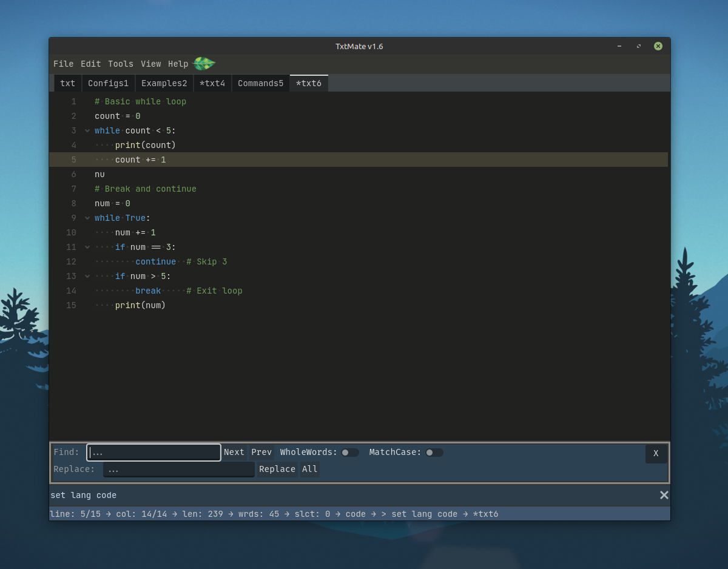This screenshot has height=569, width=728.
Task: Fold the if block on line 11
Action: pyautogui.click(x=87, y=247)
